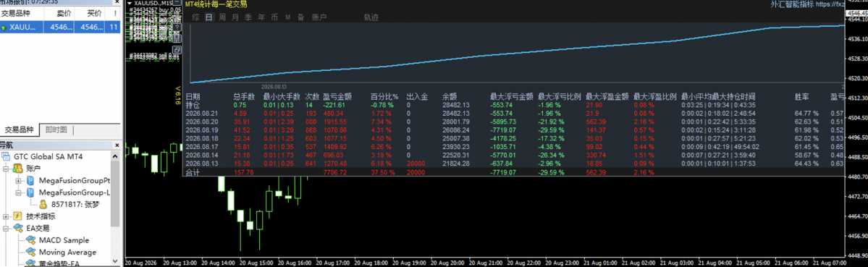This screenshot has width=868, height=267.
Task: Click the Navigator scrollbar up arrow
Action: click(116, 156)
